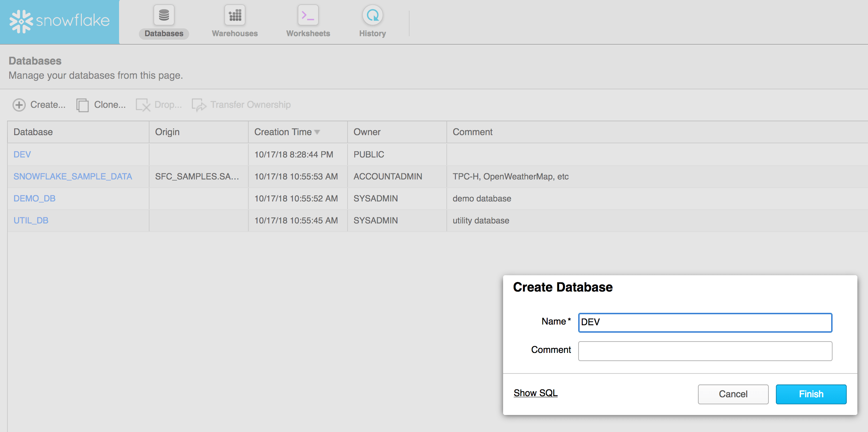Open the Warehouses grid icon
This screenshot has width=868, height=432.
pos(235,15)
